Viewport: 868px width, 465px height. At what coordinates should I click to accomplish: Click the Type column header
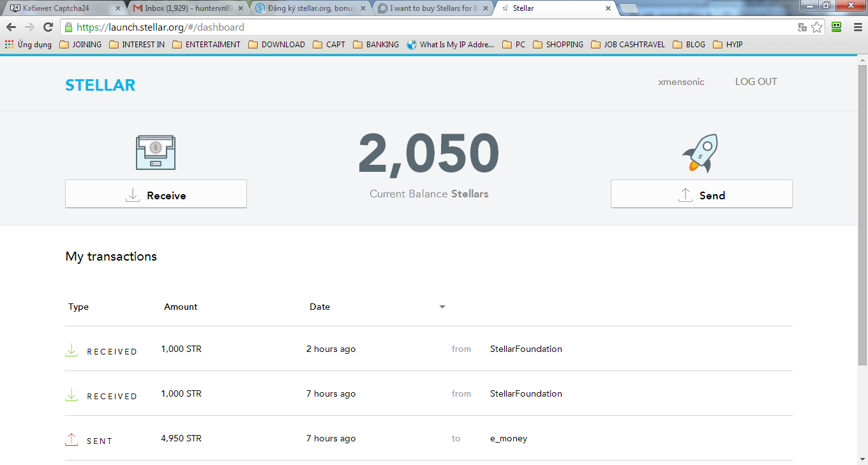pos(79,307)
